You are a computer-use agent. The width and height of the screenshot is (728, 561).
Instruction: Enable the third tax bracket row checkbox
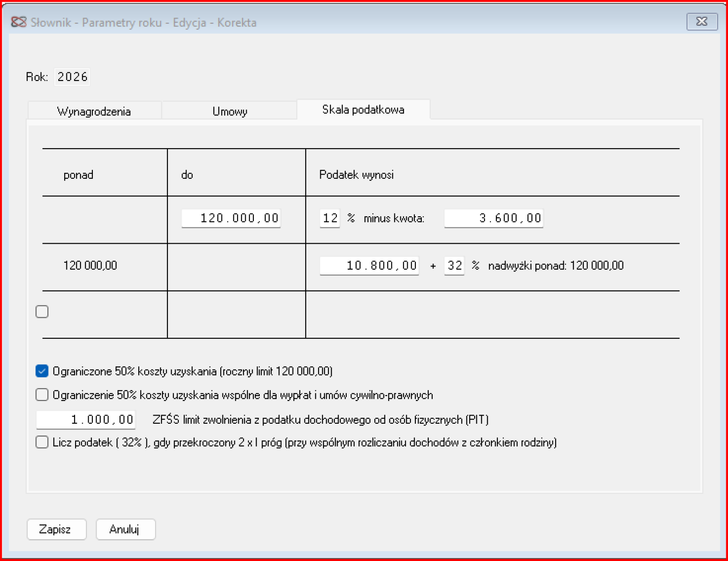[x=42, y=311]
